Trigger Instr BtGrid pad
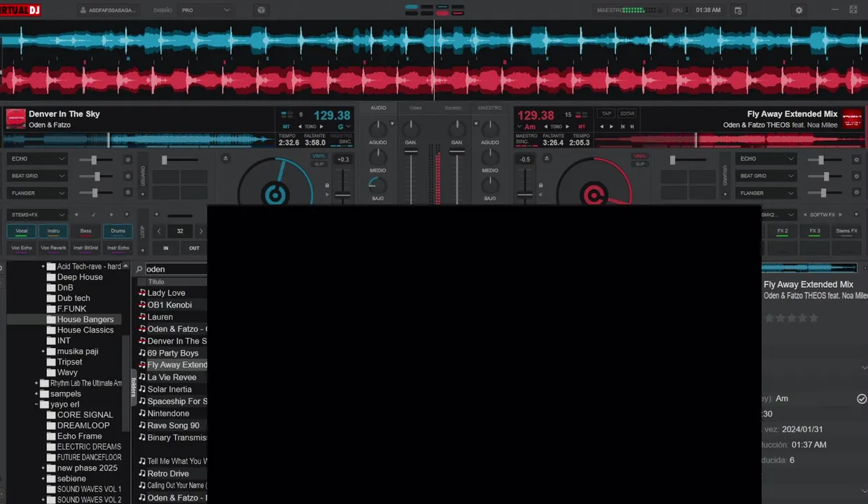The image size is (868, 504). [x=85, y=248]
